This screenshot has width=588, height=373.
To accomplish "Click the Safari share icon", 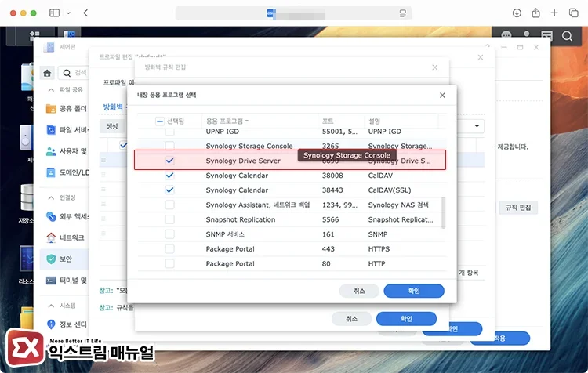I will [x=536, y=13].
